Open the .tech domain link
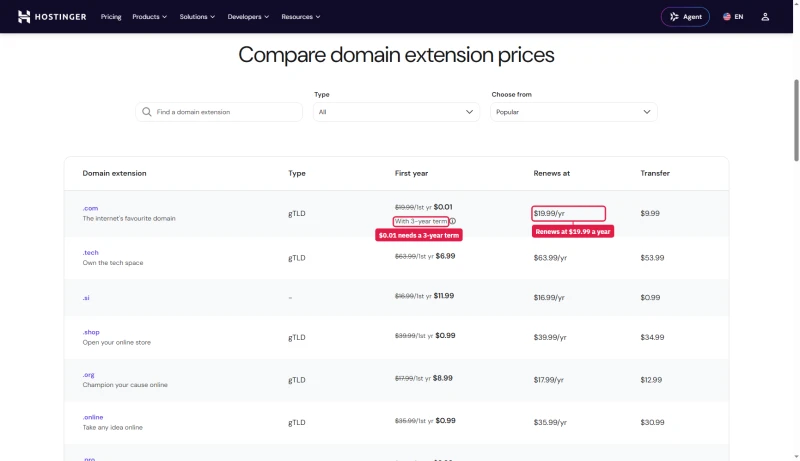Viewport: 800px width, 461px height. [x=91, y=252]
